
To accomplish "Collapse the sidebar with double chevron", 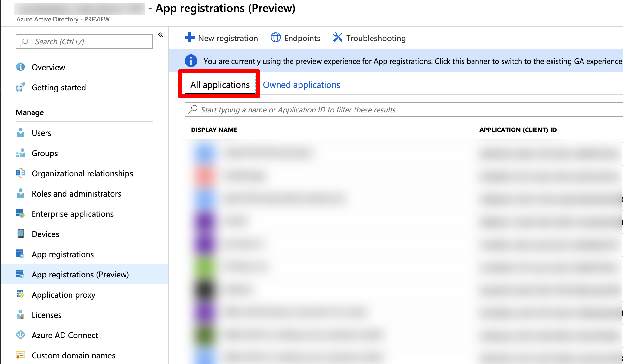I will [x=161, y=35].
